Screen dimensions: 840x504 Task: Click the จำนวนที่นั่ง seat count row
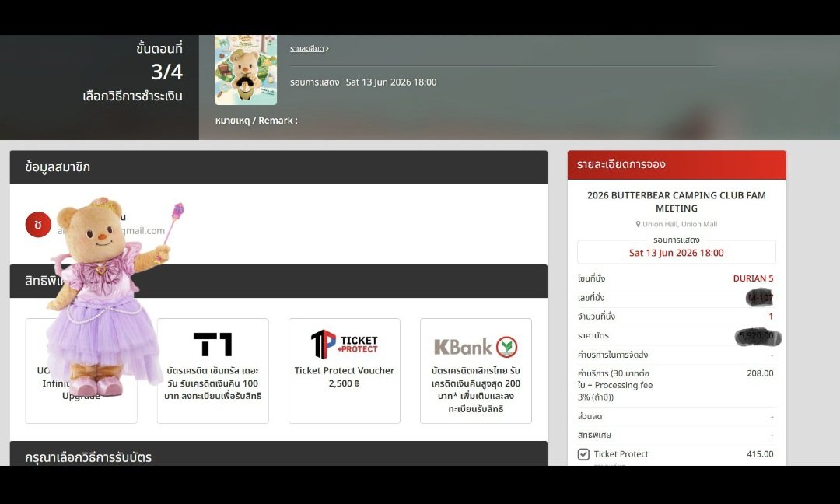pyautogui.click(x=676, y=317)
